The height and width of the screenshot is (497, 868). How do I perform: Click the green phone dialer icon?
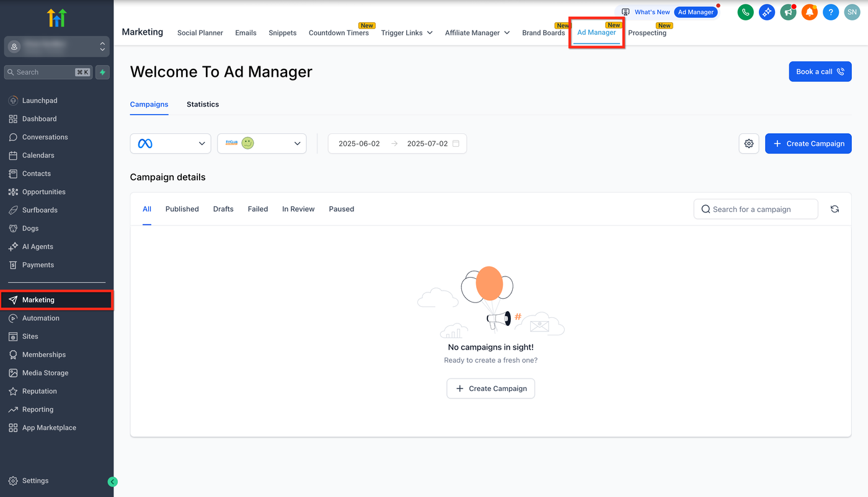click(x=746, y=12)
